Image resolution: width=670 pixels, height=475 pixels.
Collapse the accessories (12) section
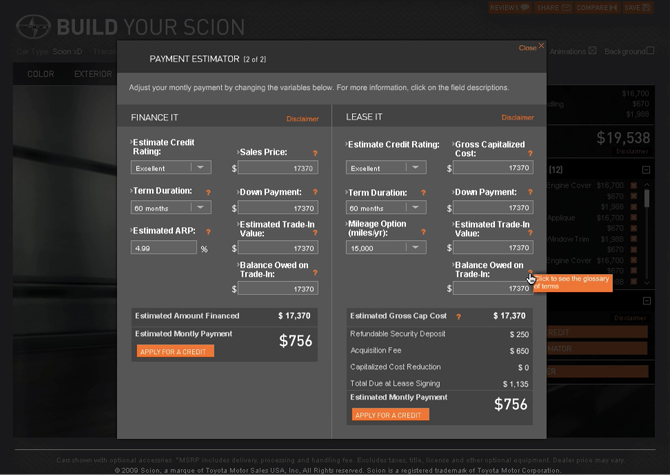[646, 170]
